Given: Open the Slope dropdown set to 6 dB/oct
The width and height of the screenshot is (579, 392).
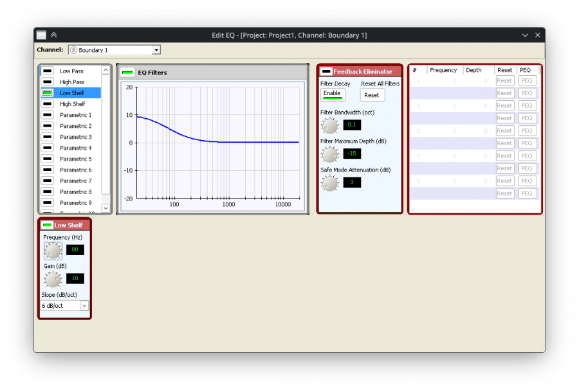Looking at the screenshot, I should pyautogui.click(x=65, y=306).
